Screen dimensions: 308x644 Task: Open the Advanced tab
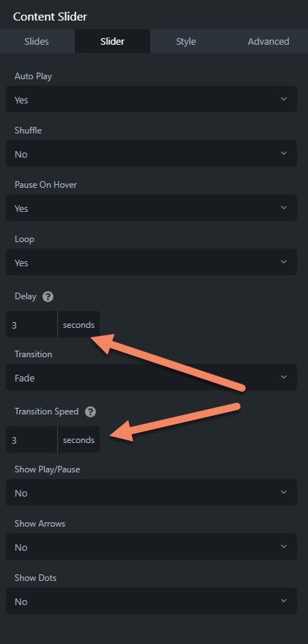coord(268,41)
